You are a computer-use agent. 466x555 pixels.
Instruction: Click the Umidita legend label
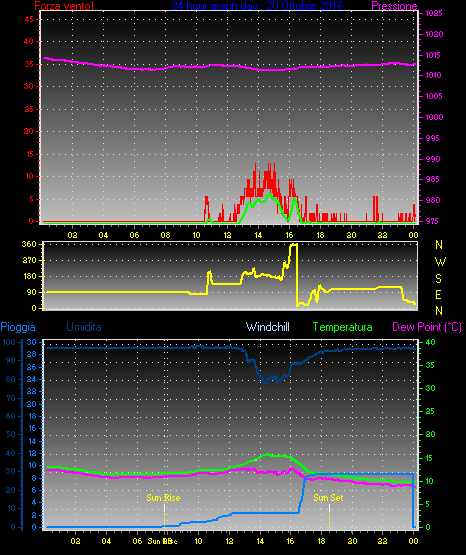pos(84,327)
